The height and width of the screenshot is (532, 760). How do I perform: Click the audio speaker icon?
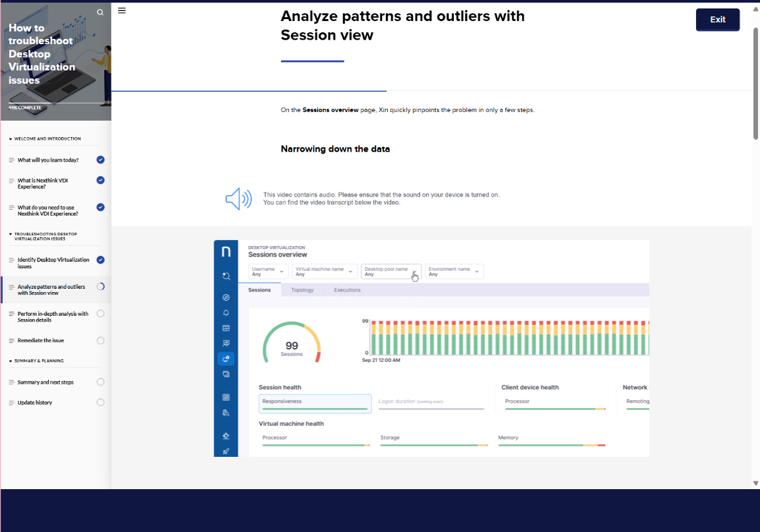pyautogui.click(x=238, y=198)
